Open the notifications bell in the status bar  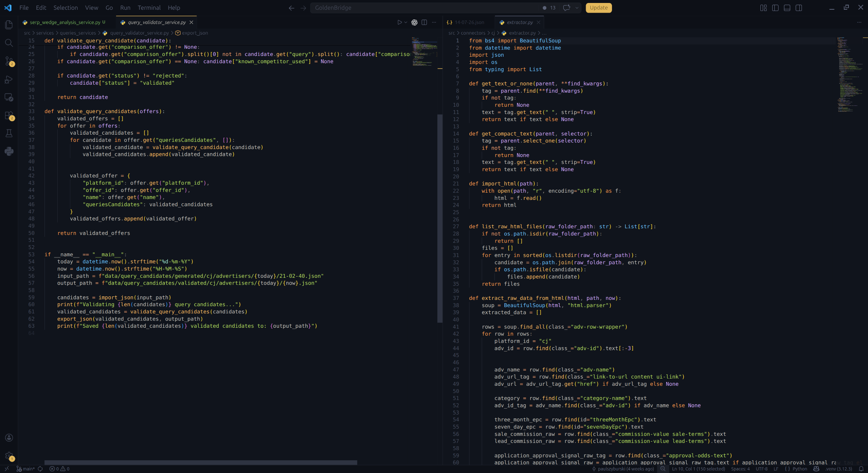pyautogui.click(x=861, y=469)
